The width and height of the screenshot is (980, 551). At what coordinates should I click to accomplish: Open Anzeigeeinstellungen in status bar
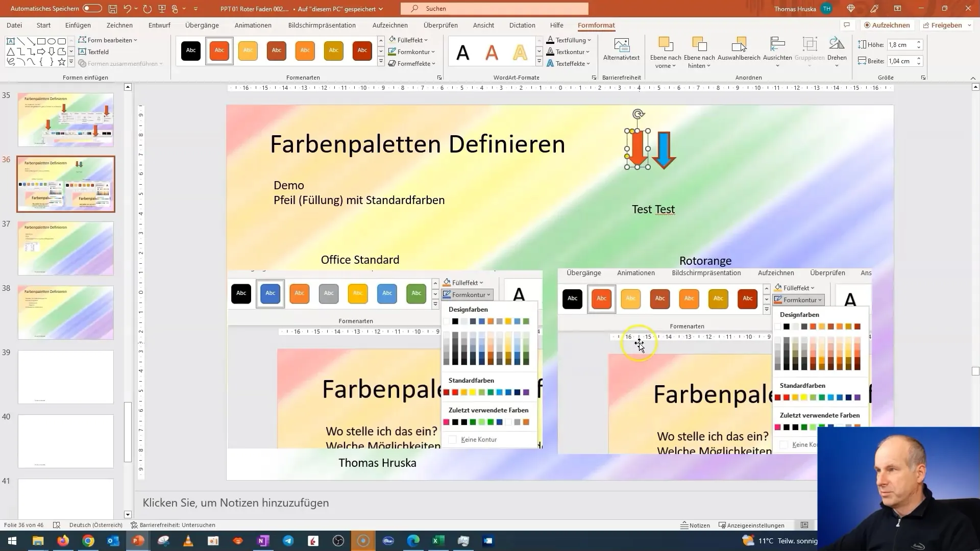point(751,525)
